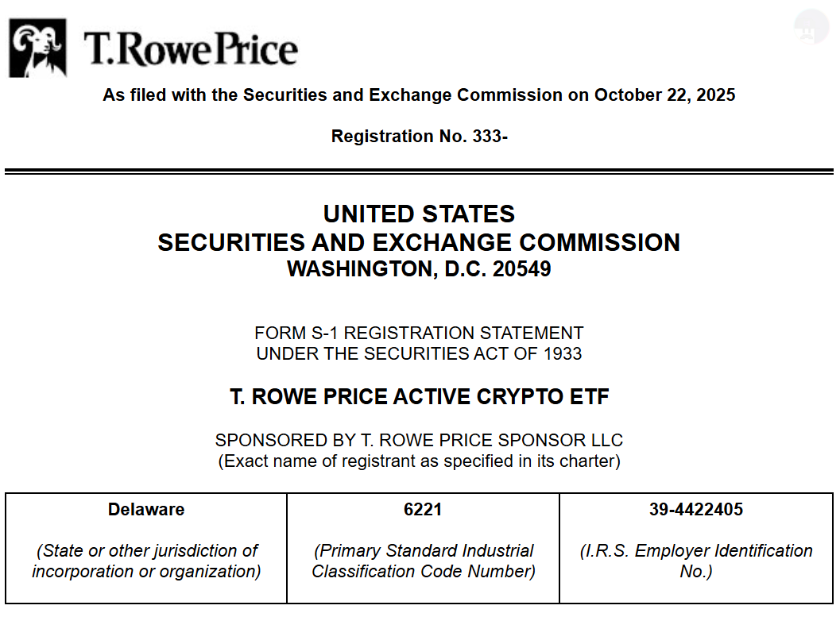Click the faint circular watermark icon top right
The image size is (840, 617).
point(811,26)
